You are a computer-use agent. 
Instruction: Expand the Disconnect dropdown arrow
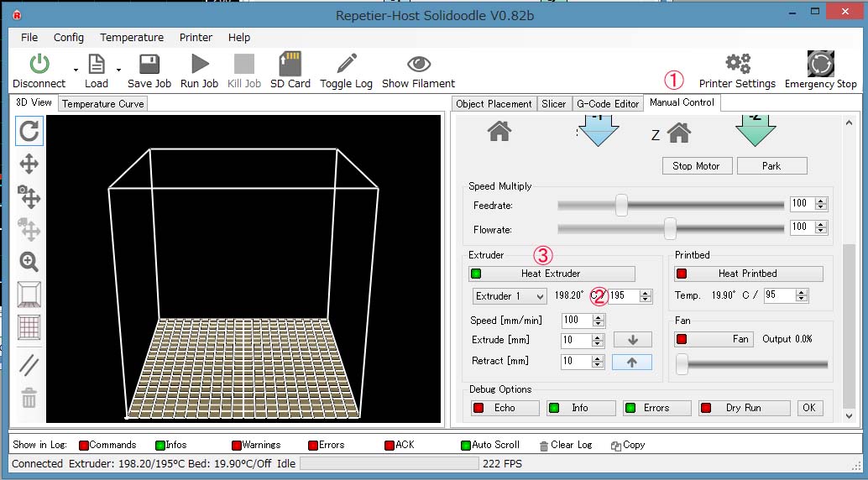(x=76, y=70)
